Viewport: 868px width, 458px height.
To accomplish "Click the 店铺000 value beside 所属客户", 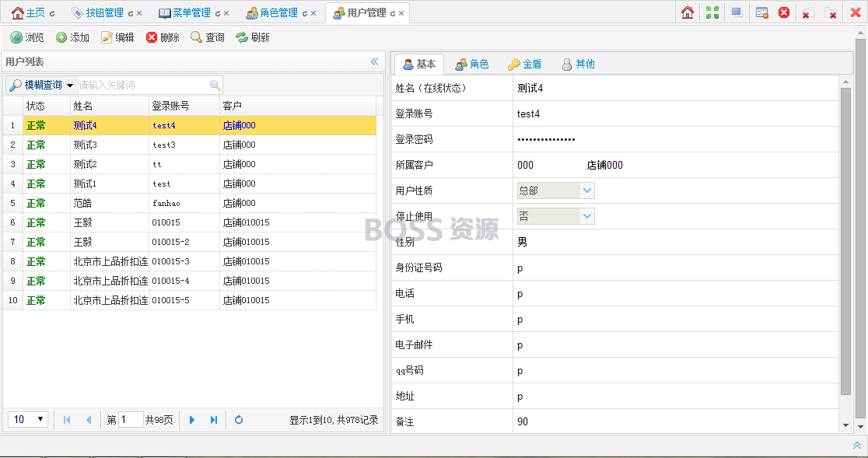I will pos(604,165).
